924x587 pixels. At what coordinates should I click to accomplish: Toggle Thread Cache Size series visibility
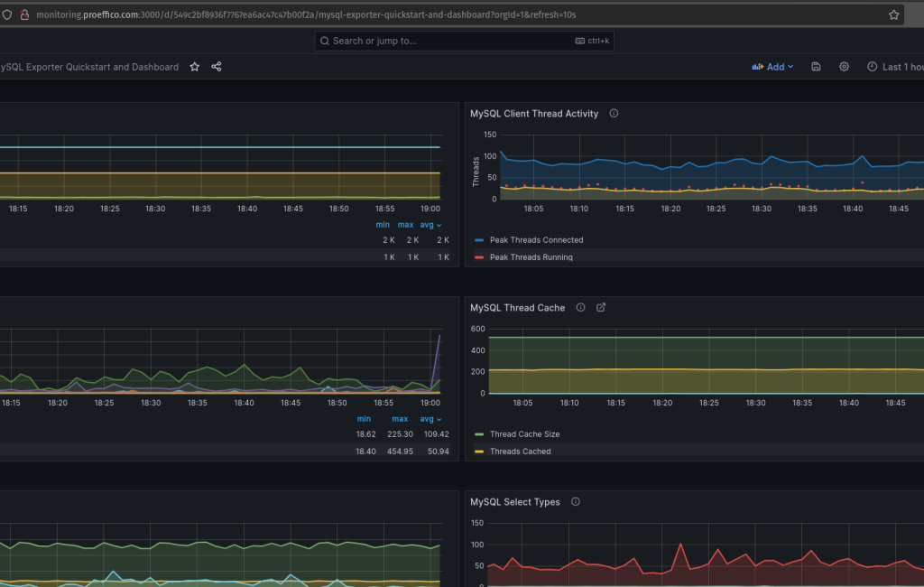click(524, 434)
